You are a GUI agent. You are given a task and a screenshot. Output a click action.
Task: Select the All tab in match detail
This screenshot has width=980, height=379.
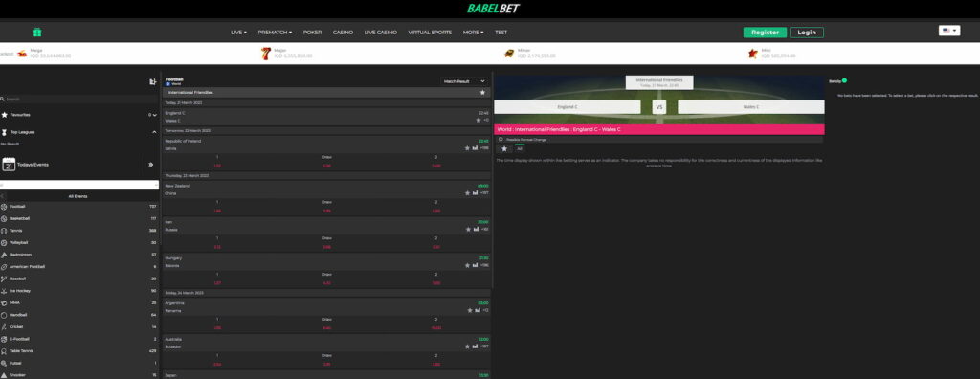pyautogui.click(x=520, y=149)
